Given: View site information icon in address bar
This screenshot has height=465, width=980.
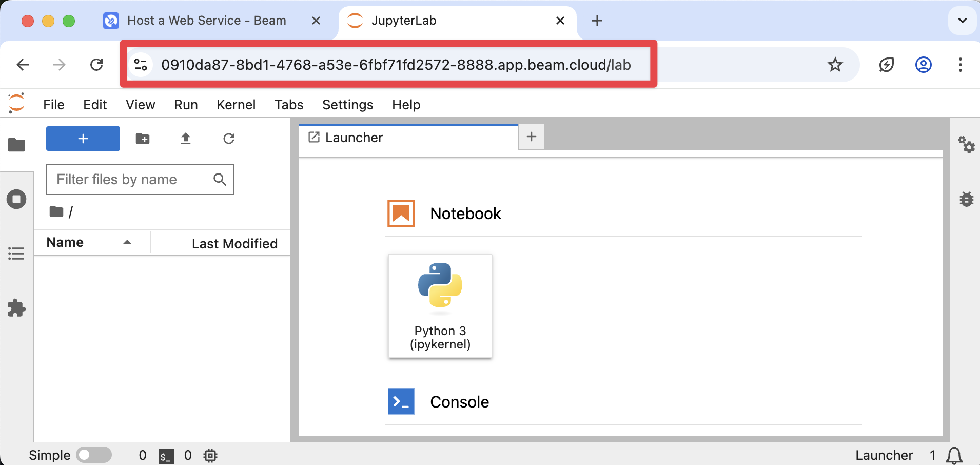Looking at the screenshot, I should coord(141,65).
